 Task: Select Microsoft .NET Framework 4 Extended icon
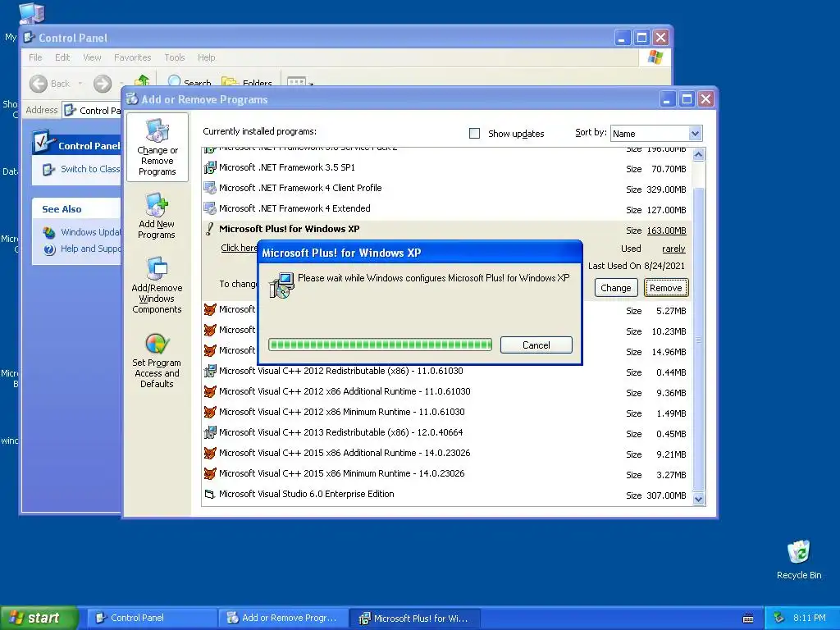[x=210, y=208]
